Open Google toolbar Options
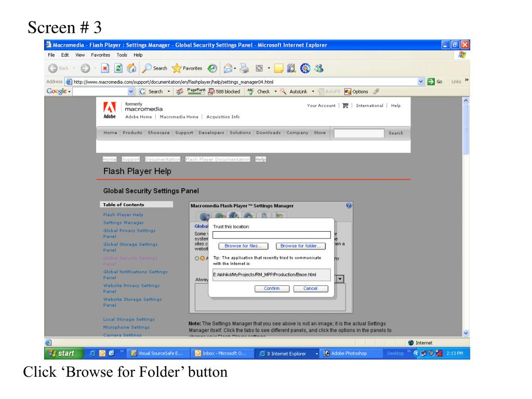 [356, 91]
